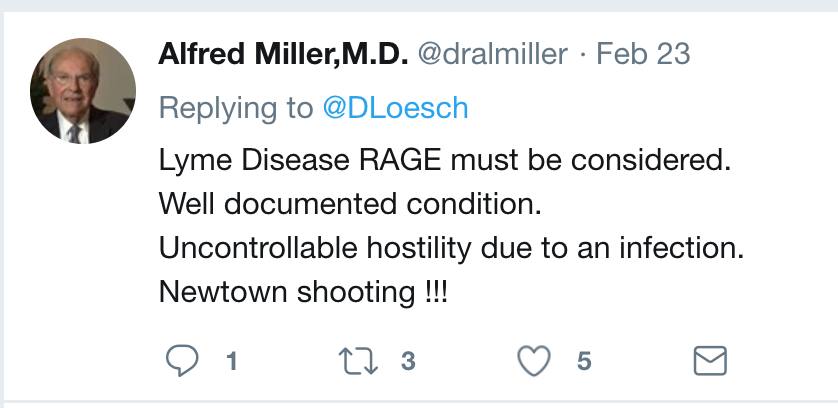Click the Newtown shooting line
838x408 pixels.
click(303, 292)
